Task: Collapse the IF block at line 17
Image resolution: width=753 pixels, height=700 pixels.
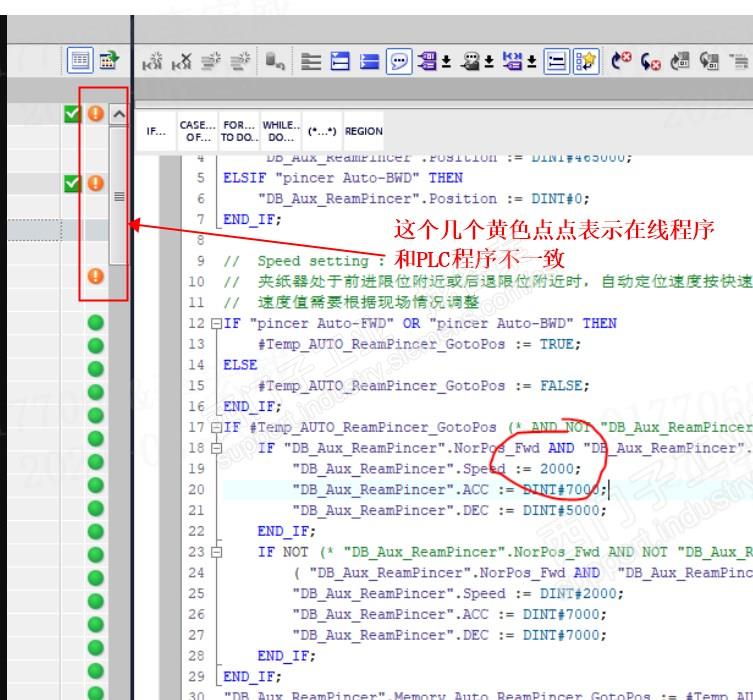Action: [x=217, y=428]
